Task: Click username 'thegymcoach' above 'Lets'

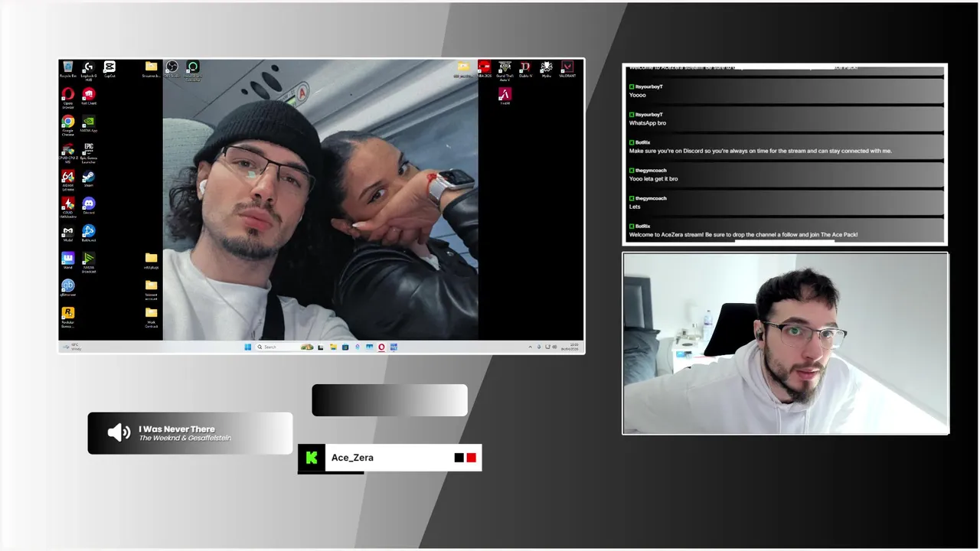Action: pos(651,198)
